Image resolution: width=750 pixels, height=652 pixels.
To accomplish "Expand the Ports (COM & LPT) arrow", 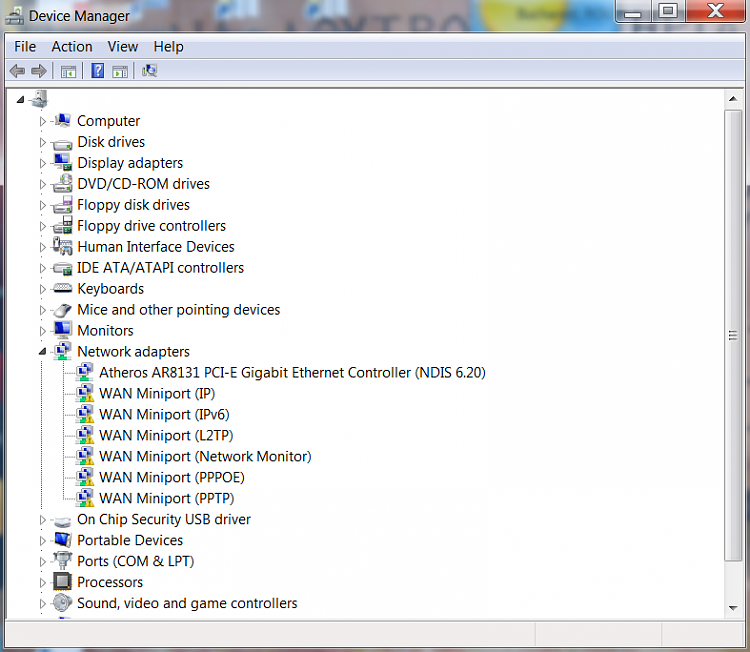I will [42, 562].
